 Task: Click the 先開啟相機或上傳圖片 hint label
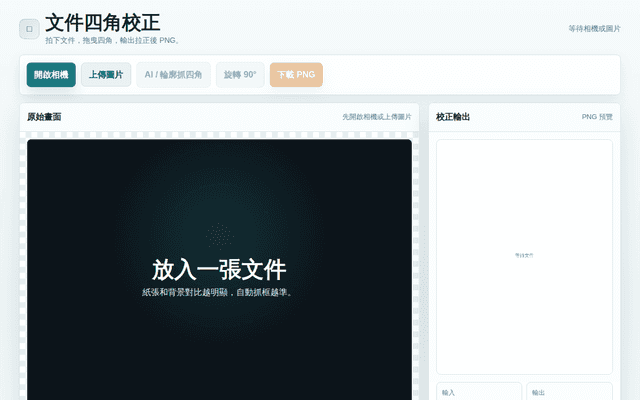tap(377, 117)
